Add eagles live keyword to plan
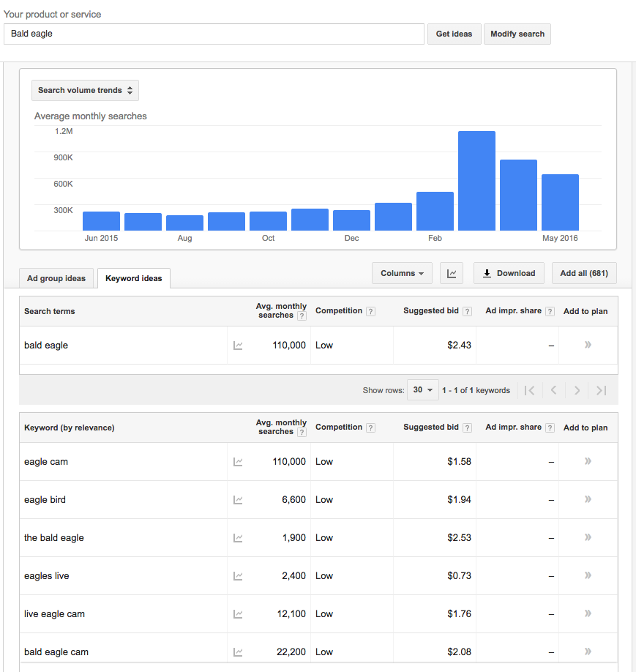 click(x=588, y=575)
